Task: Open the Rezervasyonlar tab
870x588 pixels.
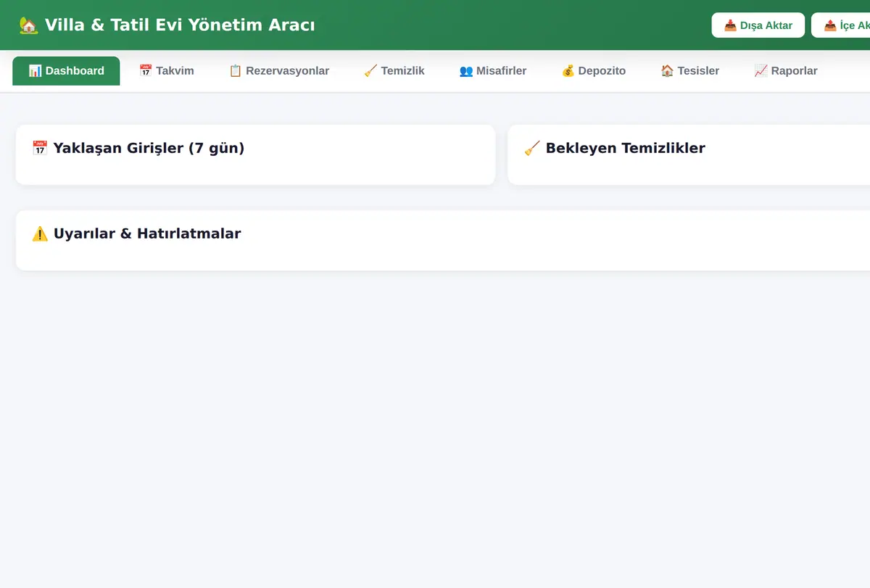Action: point(279,71)
